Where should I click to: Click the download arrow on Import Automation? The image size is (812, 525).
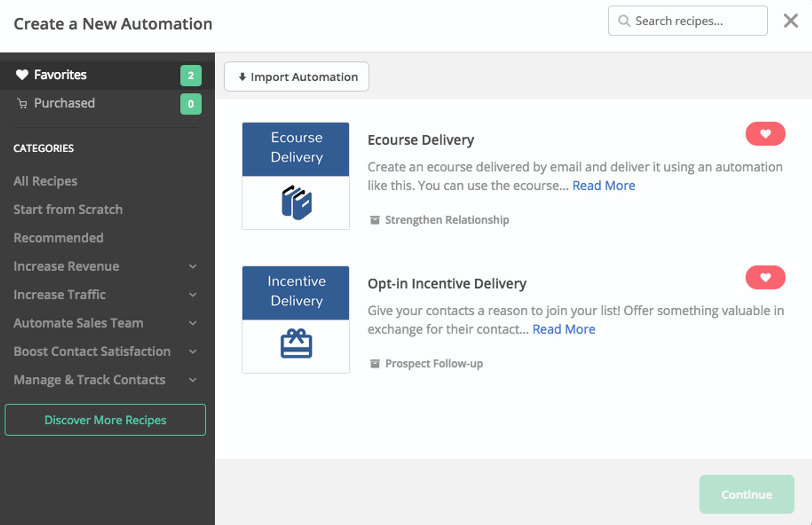[x=242, y=77]
